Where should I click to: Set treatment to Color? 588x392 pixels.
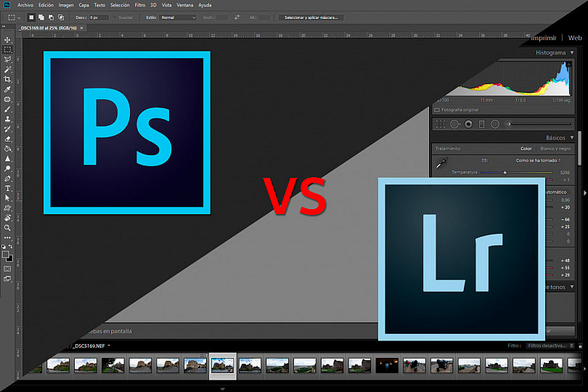(x=526, y=149)
